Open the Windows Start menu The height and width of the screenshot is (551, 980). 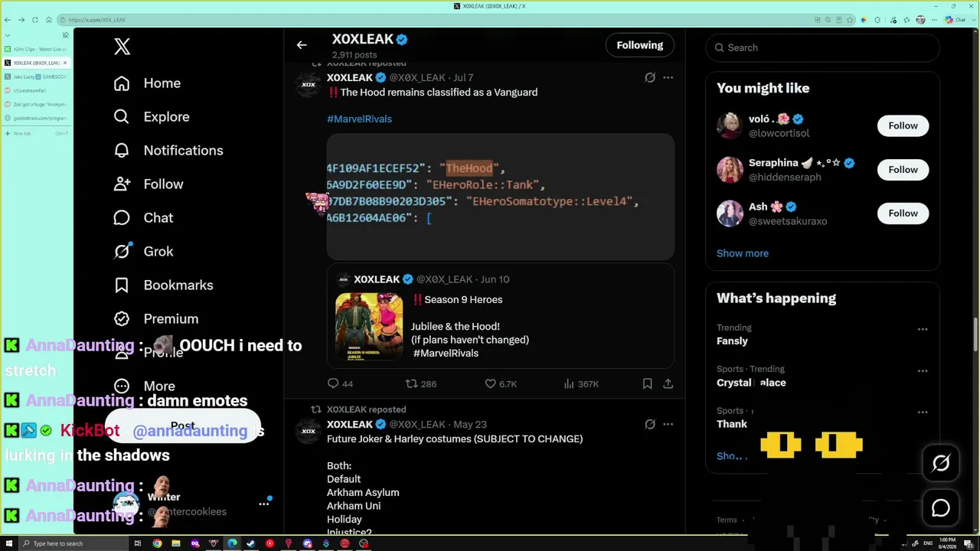(8, 544)
